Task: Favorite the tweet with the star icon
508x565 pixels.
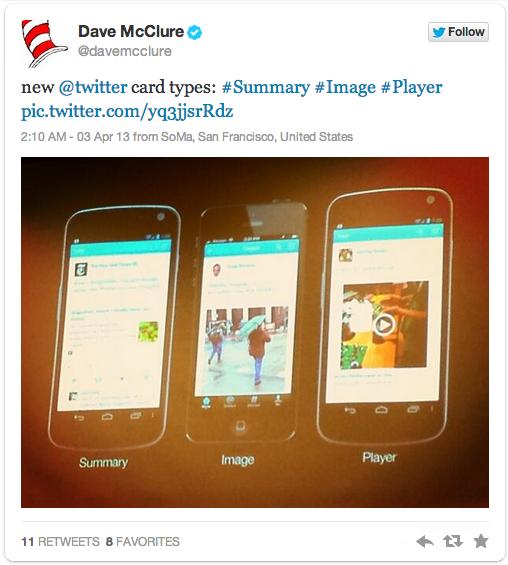Action: [481, 541]
